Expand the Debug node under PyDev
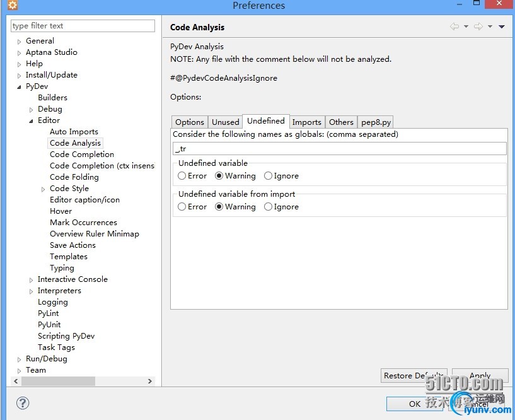This screenshot has width=515, height=420. point(31,110)
